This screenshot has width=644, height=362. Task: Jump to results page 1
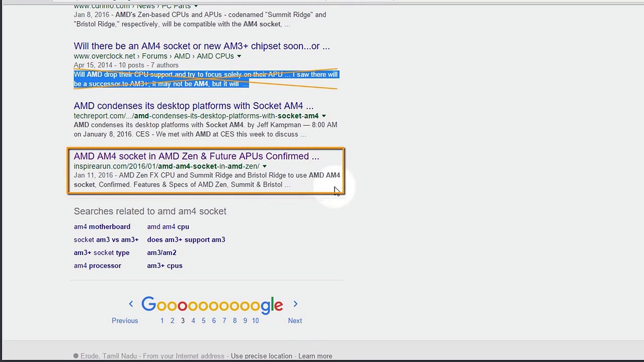(162, 321)
